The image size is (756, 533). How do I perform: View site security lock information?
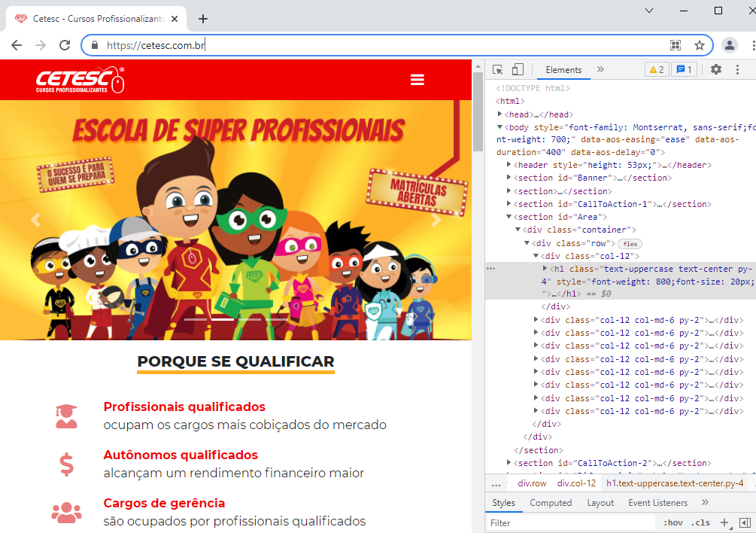pos(95,45)
